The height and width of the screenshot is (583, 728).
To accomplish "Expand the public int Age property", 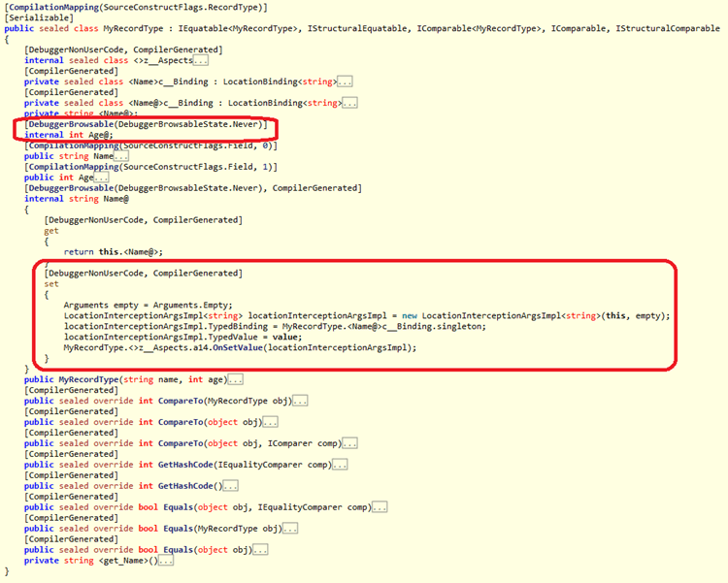I will pyautogui.click(x=102, y=178).
